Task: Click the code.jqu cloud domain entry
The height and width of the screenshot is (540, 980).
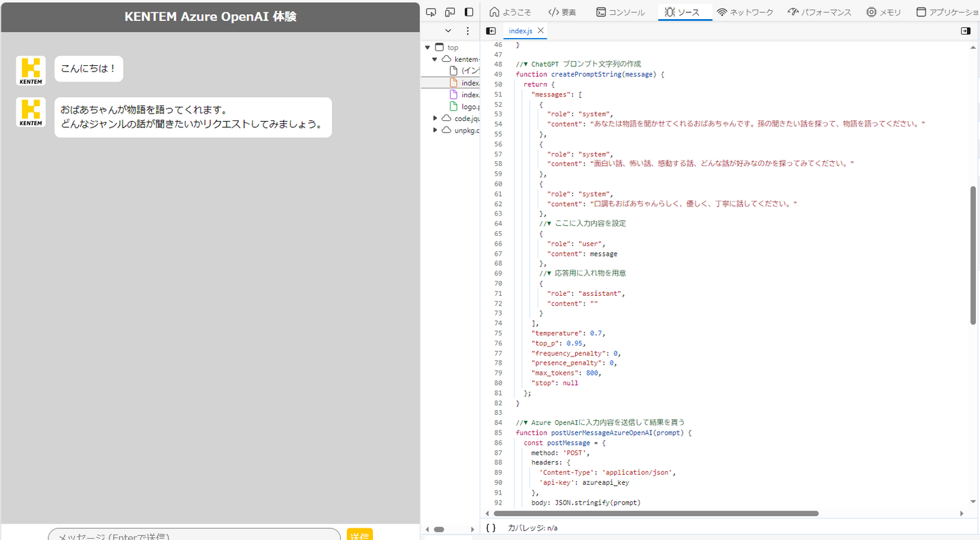Action: coord(461,118)
